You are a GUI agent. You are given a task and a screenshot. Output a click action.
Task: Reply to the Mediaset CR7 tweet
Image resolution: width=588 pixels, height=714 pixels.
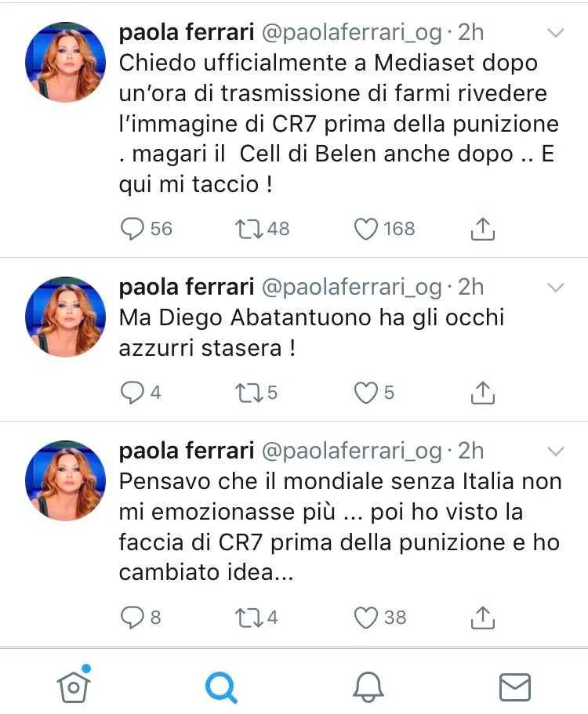coord(133,229)
